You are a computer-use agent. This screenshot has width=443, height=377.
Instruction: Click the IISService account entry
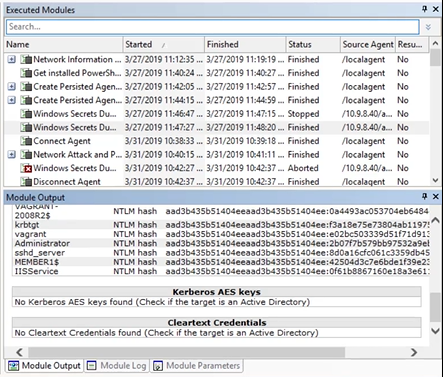(36, 271)
